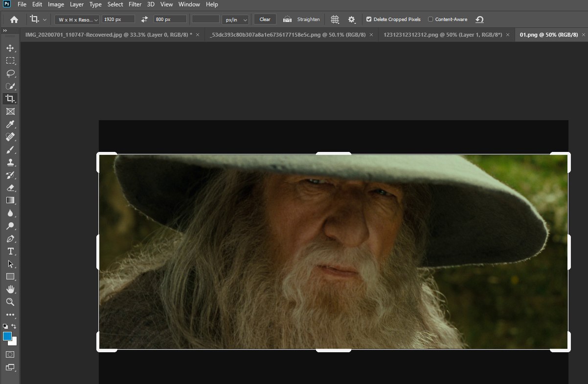This screenshot has width=588, height=384.
Task: Select the Brush tool
Action: (10, 149)
